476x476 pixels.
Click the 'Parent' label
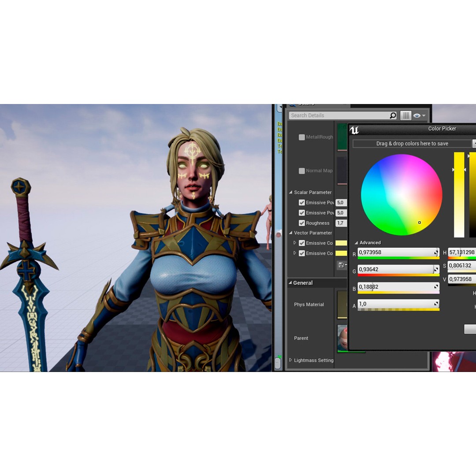pyautogui.click(x=301, y=338)
